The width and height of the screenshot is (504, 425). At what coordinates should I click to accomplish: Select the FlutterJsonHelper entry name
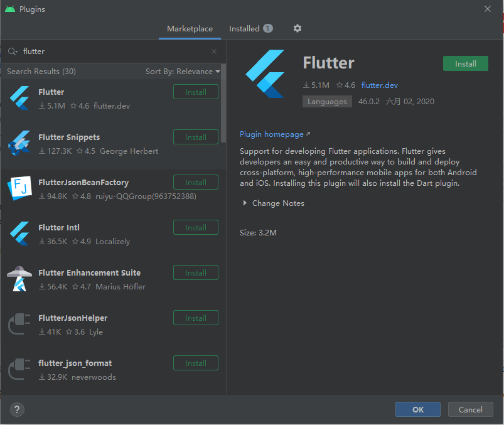73,318
